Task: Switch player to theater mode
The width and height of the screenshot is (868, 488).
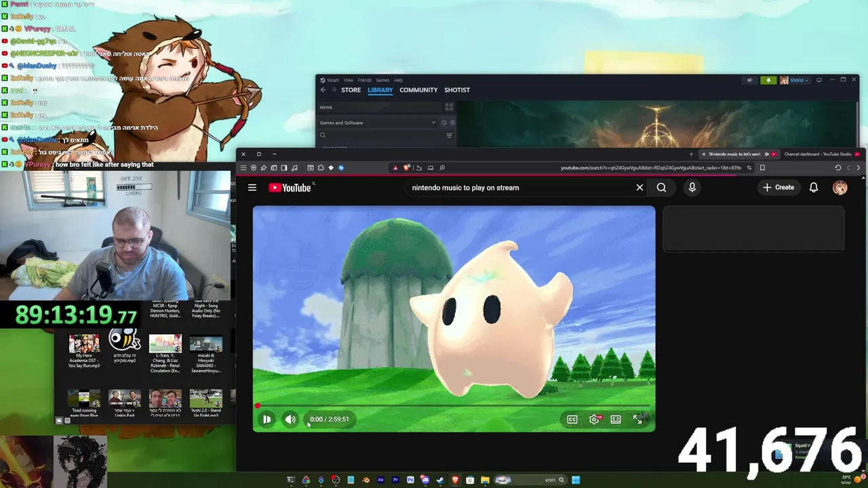Action: 616,420
